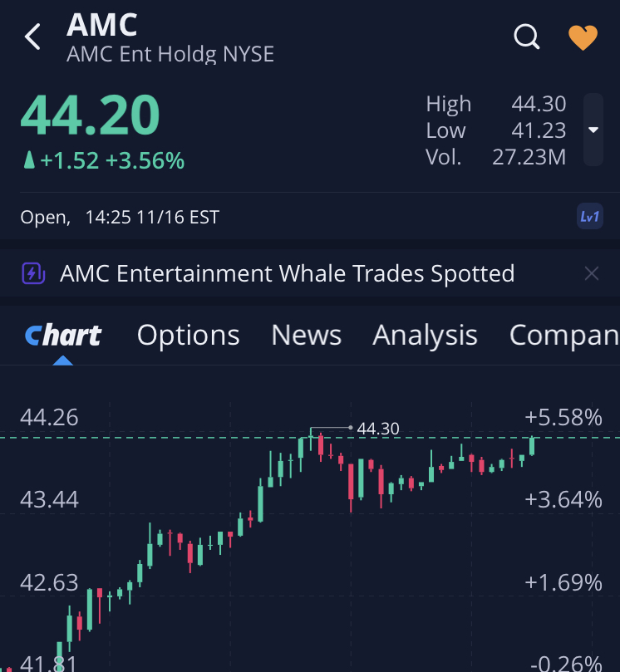
Task: Open the News tab
Action: click(306, 335)
